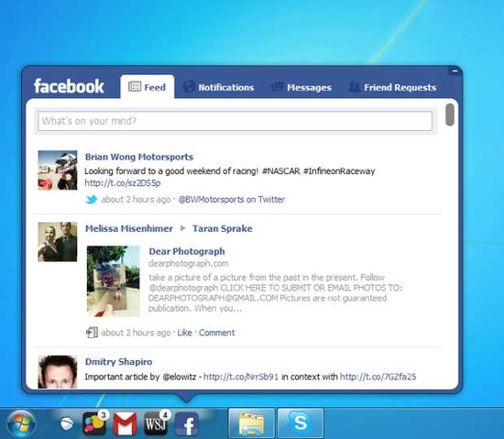Open @BWMotorsports on Twitter link
The image size is (504, 439).
pos(232,200)
